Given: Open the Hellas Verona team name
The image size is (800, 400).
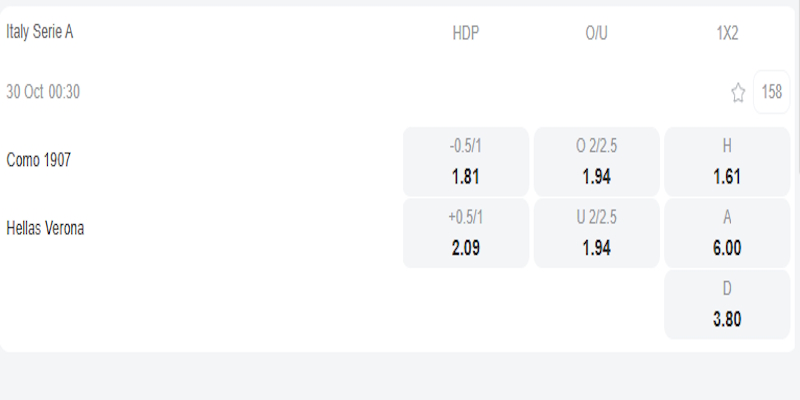Looking at the screenshot, I should 45,229.
